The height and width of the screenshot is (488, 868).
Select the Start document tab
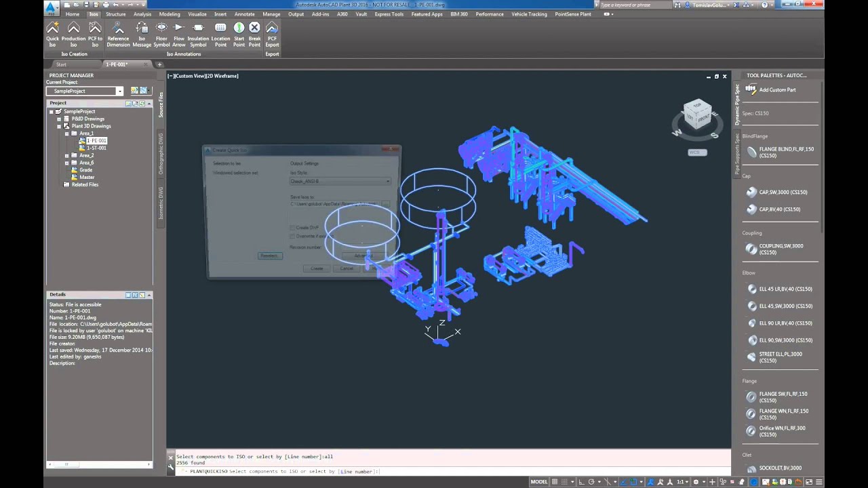click(61, 64)
